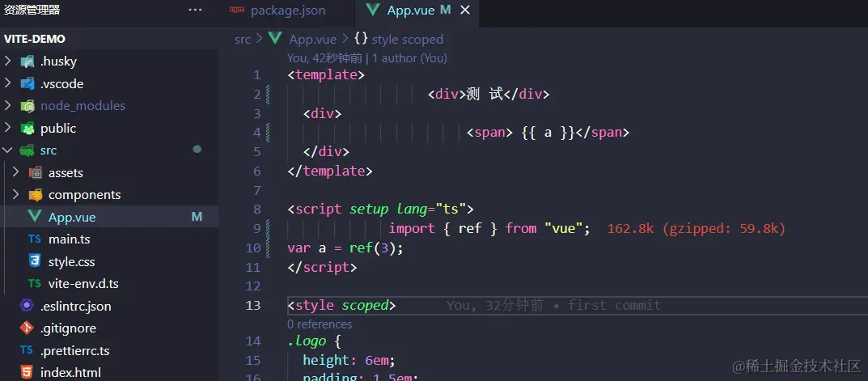Click the TS icon beside vite-env.d.ts
This screenshot has width=868, height=381.
[34, 284]
